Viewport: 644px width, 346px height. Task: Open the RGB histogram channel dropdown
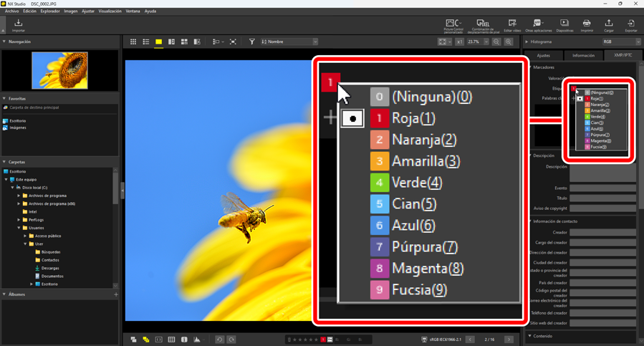coord(620,42)
